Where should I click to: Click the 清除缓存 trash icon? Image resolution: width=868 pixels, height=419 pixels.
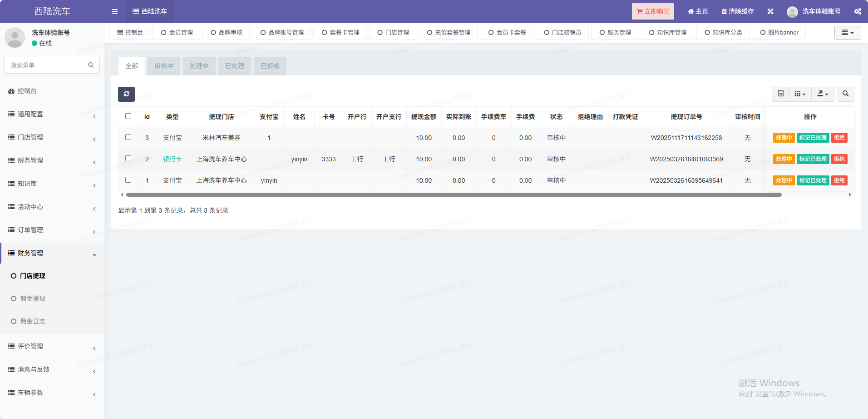[724, 11]
